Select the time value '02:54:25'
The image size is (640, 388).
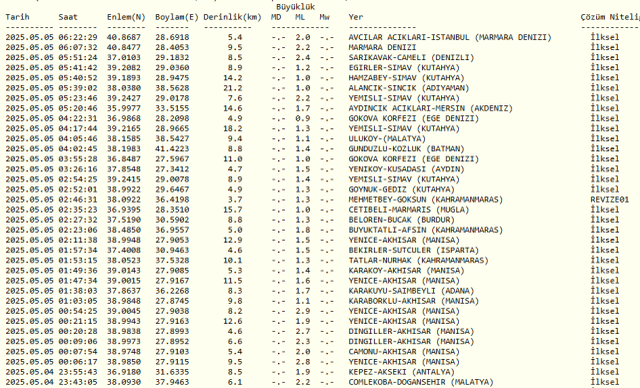click(x=78, y=180)
